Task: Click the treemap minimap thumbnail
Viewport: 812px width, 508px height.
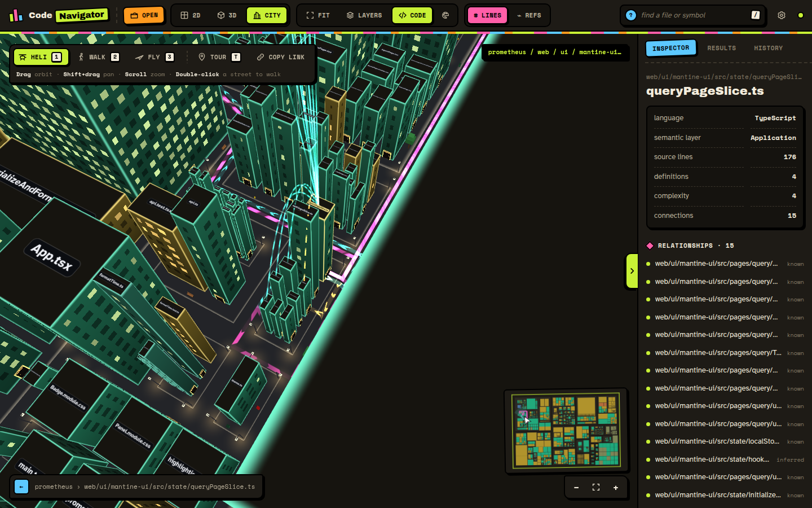Action: pos(566,430)
